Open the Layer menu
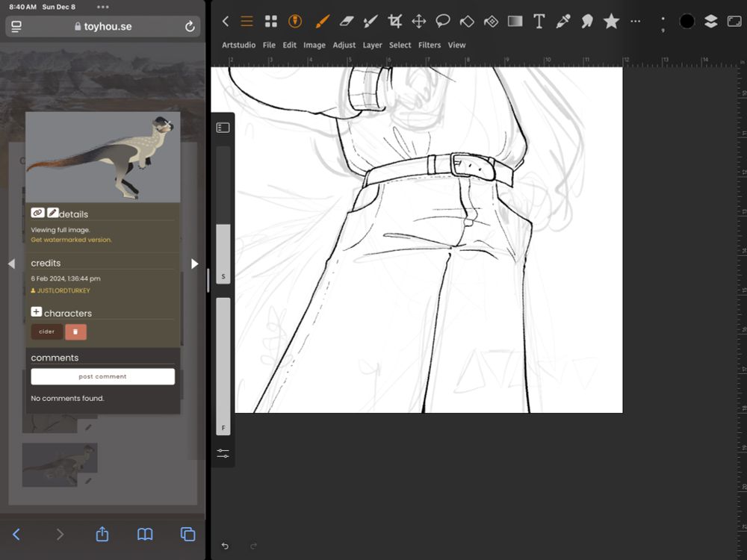Image resolution: width=747 pixels, height=560 pixels. (373, 45)
